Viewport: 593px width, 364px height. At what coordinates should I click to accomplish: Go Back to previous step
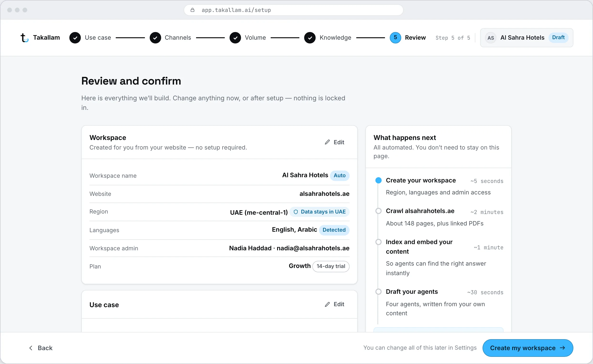point(41,348)
